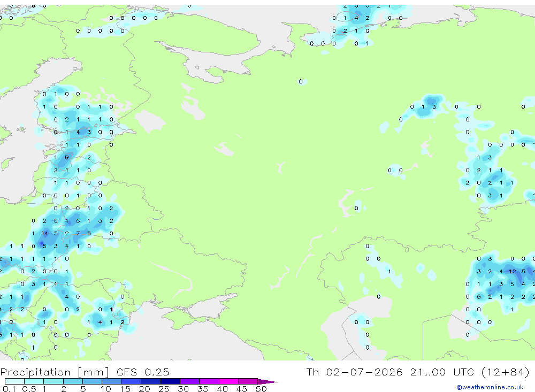Select the 5–10 mm legend color swatch
Viewport: 535px width, 392px height.
click(x=93, y=381)
